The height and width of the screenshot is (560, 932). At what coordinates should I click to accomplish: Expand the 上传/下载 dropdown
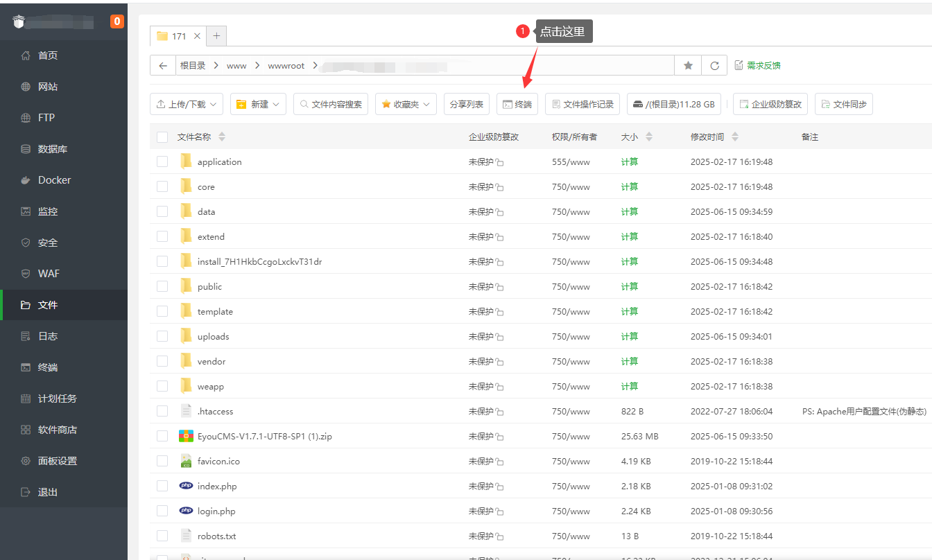(x=187, y=104)
